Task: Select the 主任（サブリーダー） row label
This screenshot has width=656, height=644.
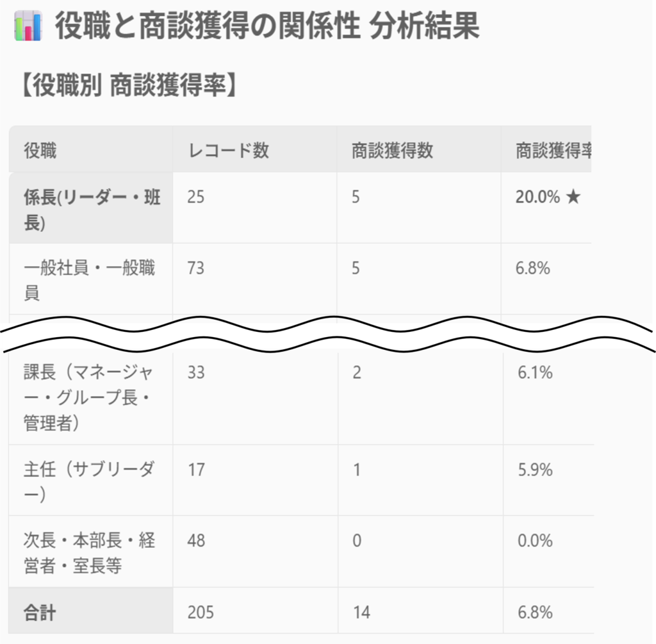Action: [89, 482]
